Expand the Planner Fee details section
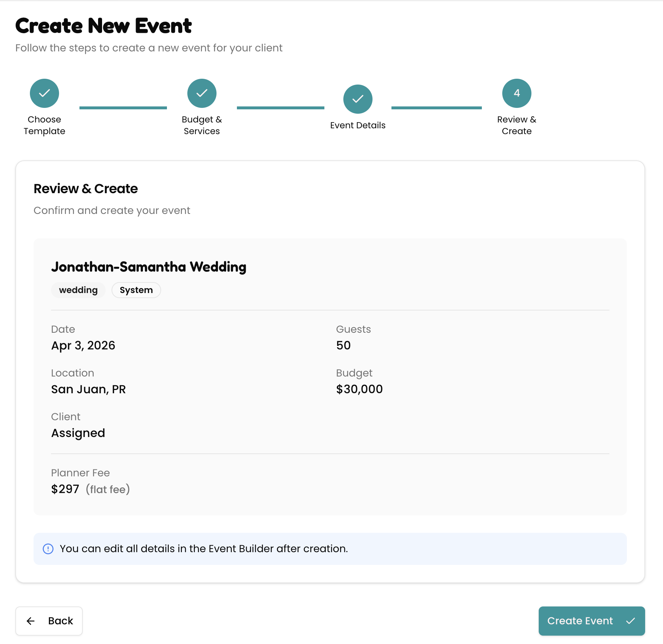The width and height of the screenshot is (663, 644). tap(91, 481)
